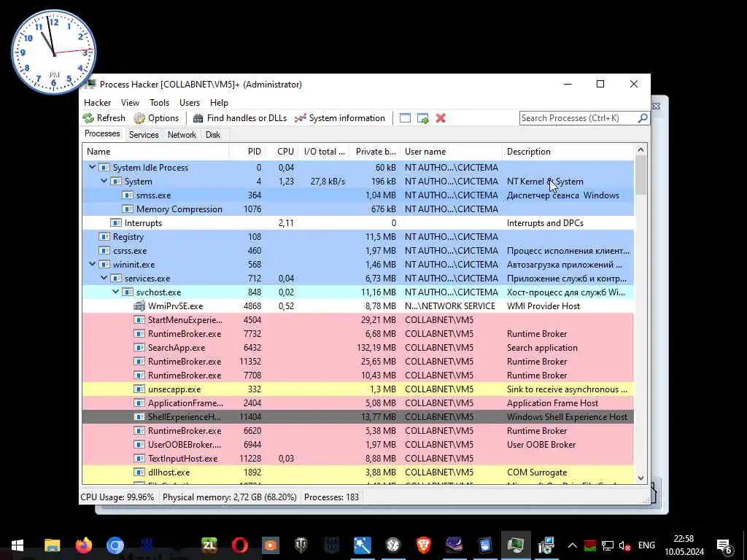Select RuntimeBroker.exe with PID 7732
This screenshot has width=747, height=560.
click(x=357, y=334)
